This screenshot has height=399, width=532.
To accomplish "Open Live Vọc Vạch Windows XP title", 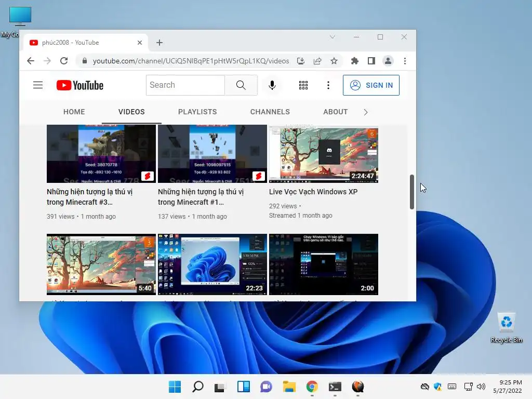I will pyautogui.click(x=313, y=192).
